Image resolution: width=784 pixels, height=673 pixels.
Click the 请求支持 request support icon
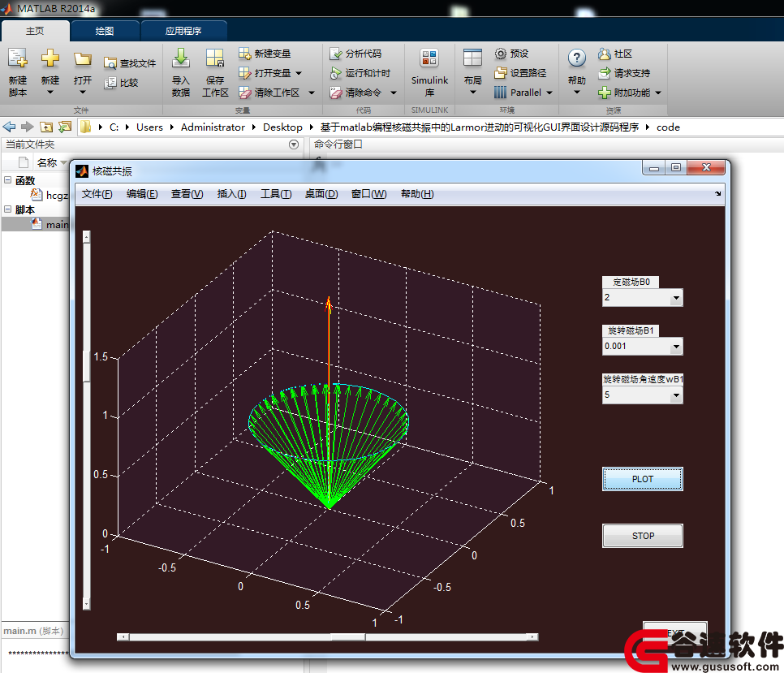click(x=605, y=73)
